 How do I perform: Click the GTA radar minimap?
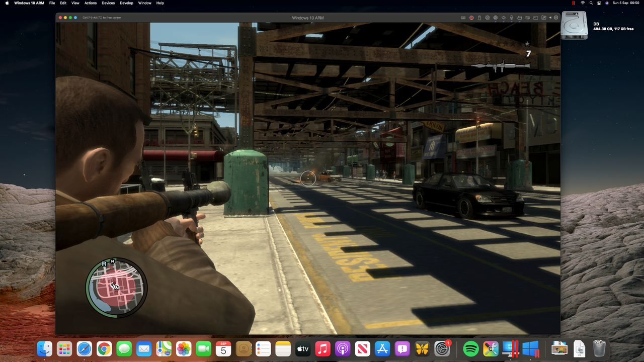pyautogui.click(x=116, y=287)
